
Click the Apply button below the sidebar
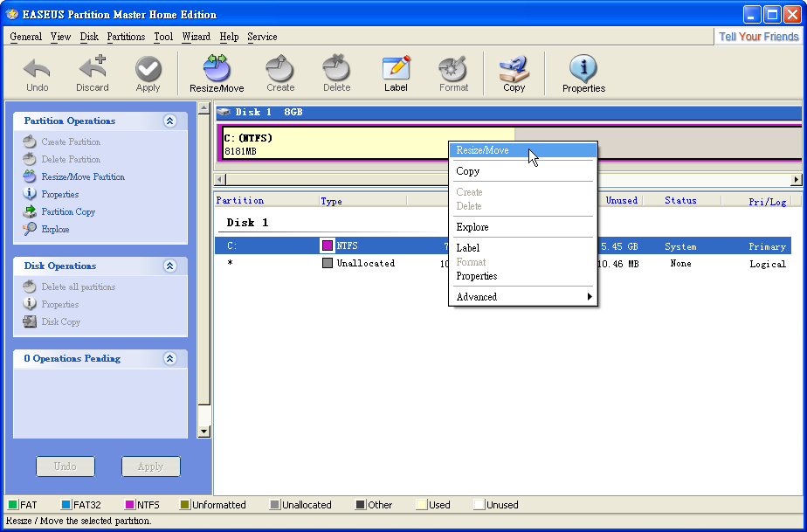[x=151, y=466]
